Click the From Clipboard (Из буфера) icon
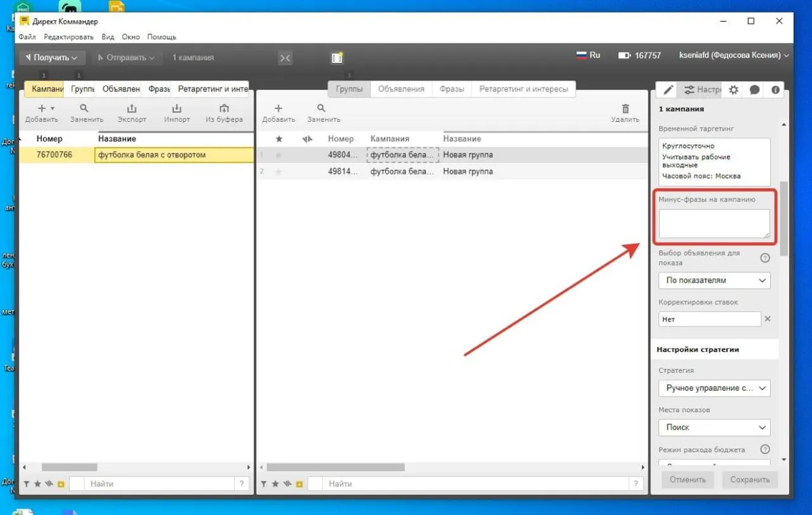Screen dimensions: 812x515 [224, 108]
